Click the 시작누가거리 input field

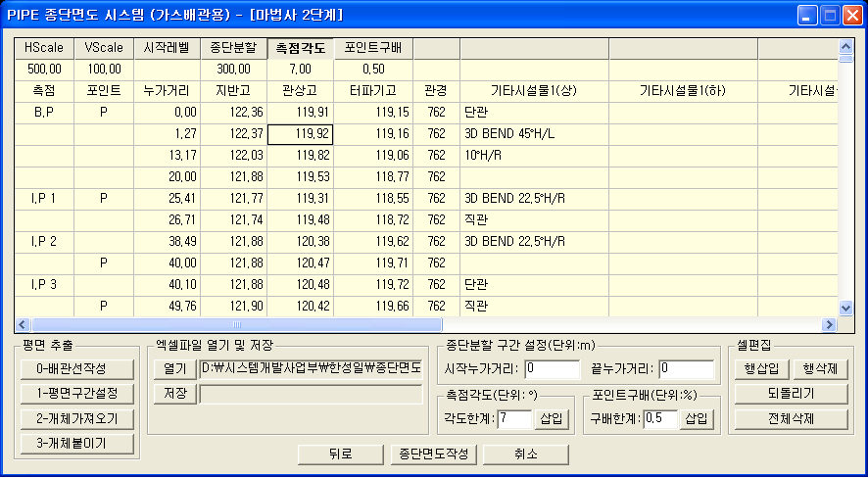[553, 369]
